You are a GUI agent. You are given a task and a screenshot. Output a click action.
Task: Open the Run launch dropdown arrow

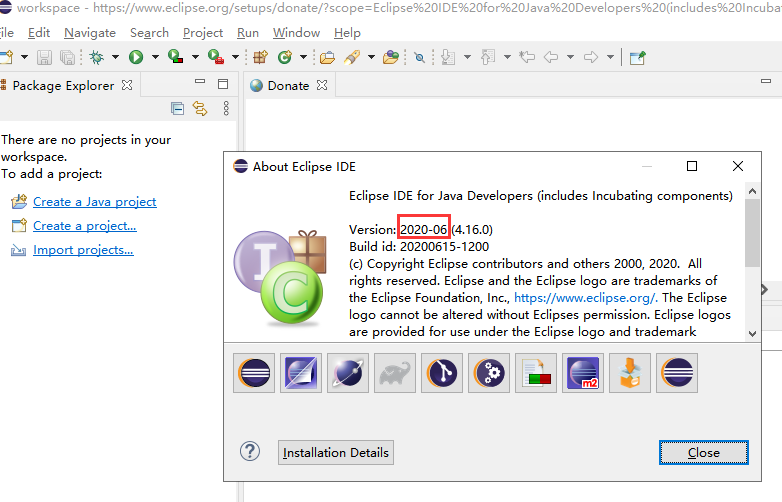[155, 57]
